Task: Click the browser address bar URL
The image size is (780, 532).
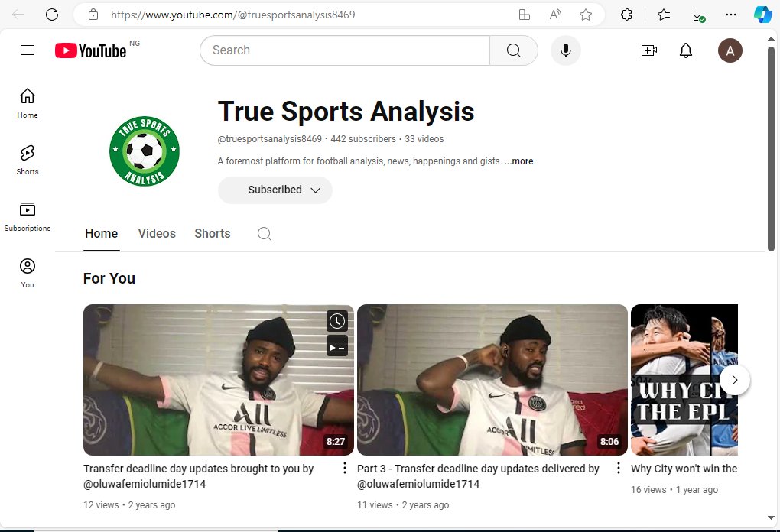Action: (232, 15)
